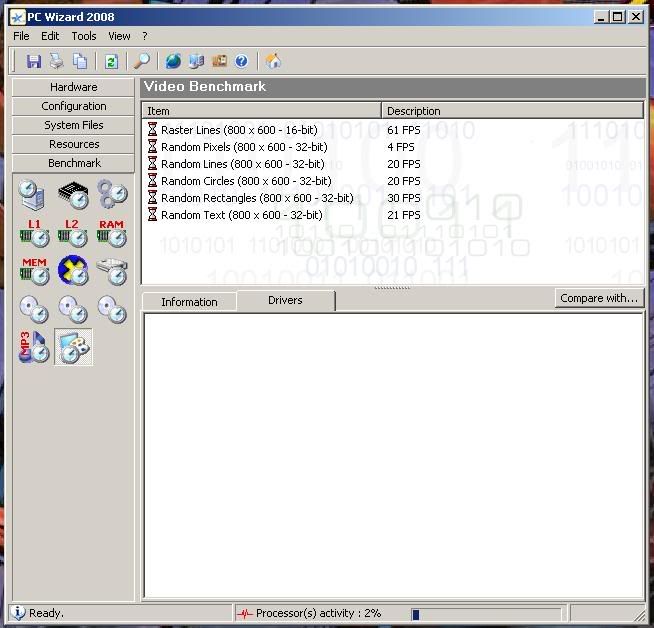Click the 30 FPS value
654x628 pixels.
point(404,198)
